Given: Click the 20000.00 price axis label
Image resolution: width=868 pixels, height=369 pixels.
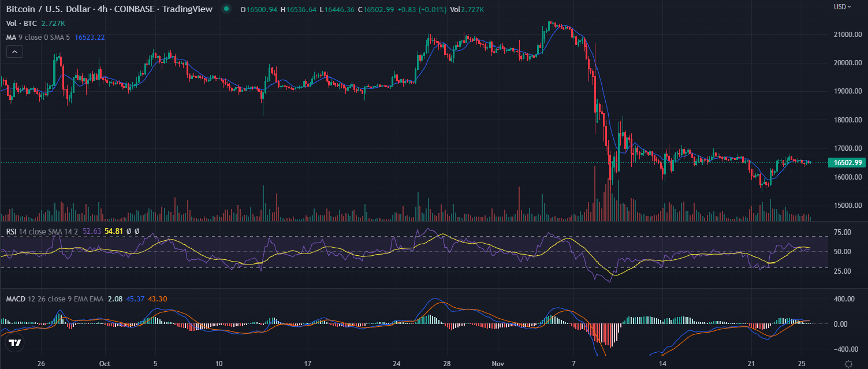Looking at the screenshot, I should (x=848, y=63).
